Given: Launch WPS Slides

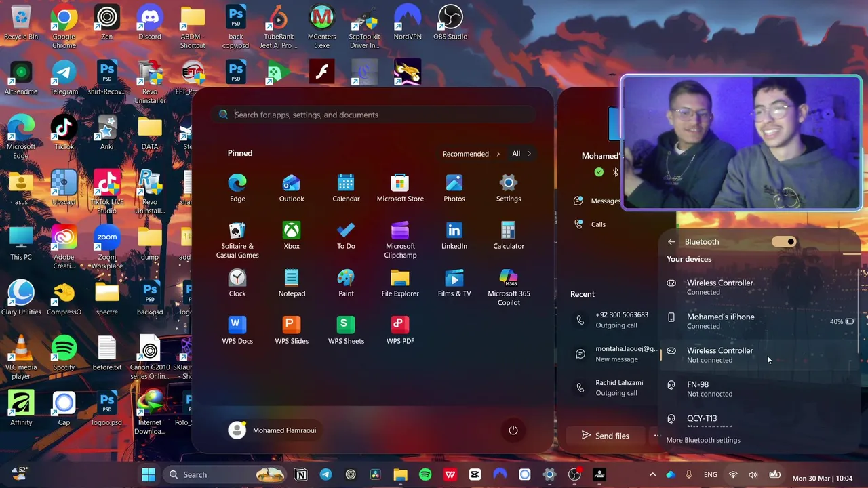Looking at the screenshot, I should 292,331.
